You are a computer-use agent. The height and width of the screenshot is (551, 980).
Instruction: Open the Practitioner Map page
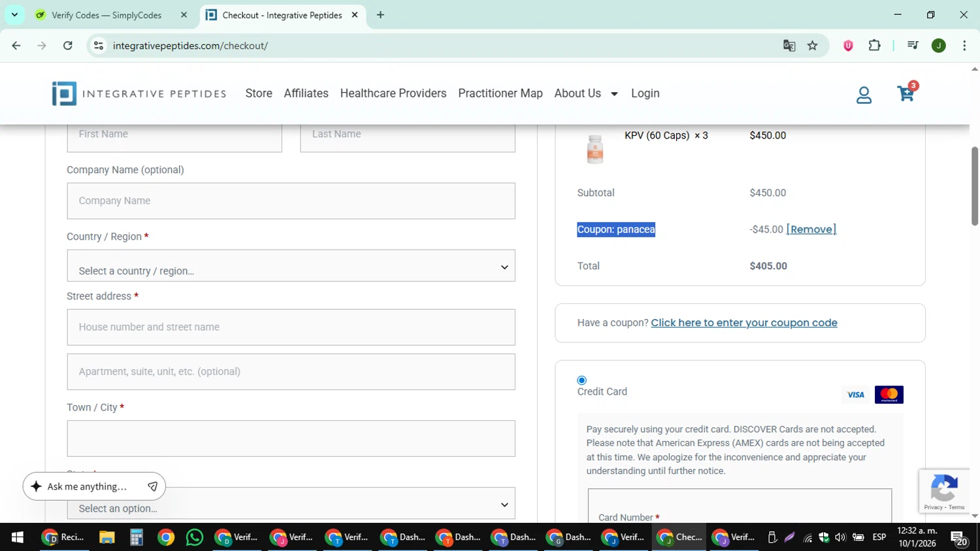500,93
